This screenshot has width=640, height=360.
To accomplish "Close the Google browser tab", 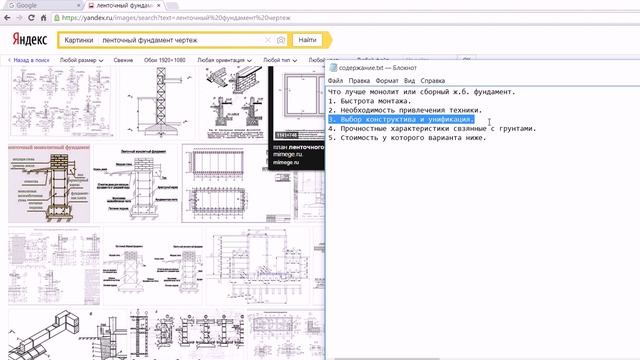I will (x=79, y=6).
